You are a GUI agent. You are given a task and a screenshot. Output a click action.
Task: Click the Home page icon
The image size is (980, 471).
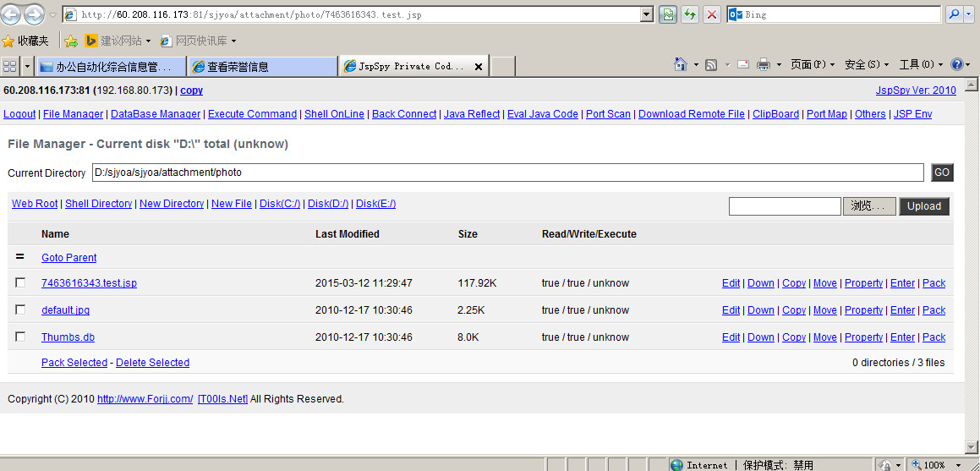682,64
